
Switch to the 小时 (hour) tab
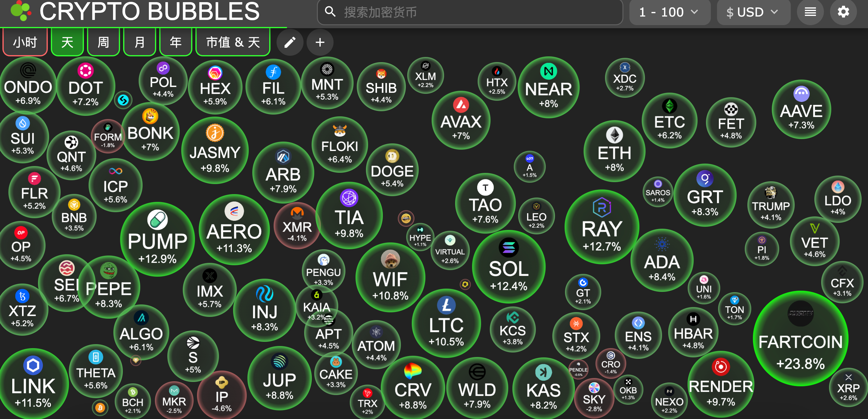25,42
